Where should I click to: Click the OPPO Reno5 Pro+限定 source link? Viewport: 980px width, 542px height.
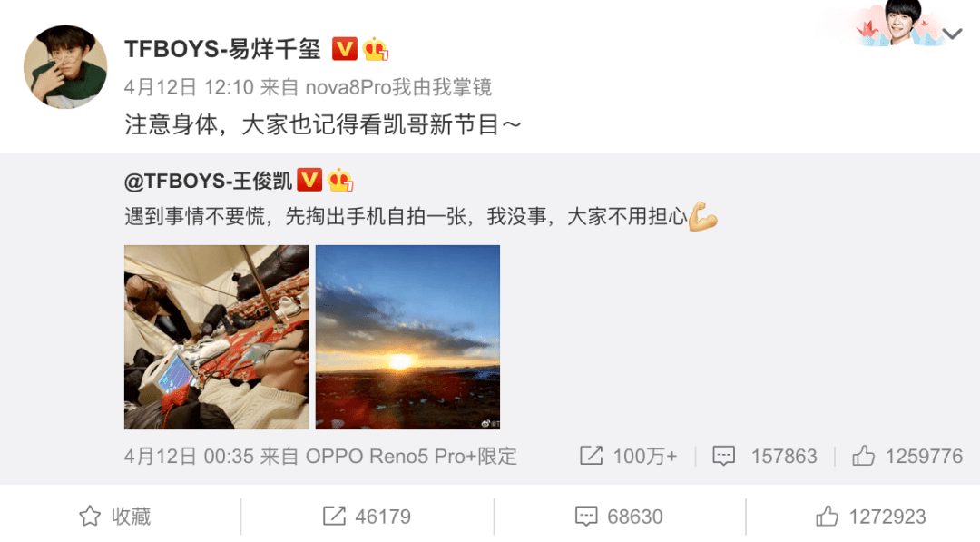(411, 457)
